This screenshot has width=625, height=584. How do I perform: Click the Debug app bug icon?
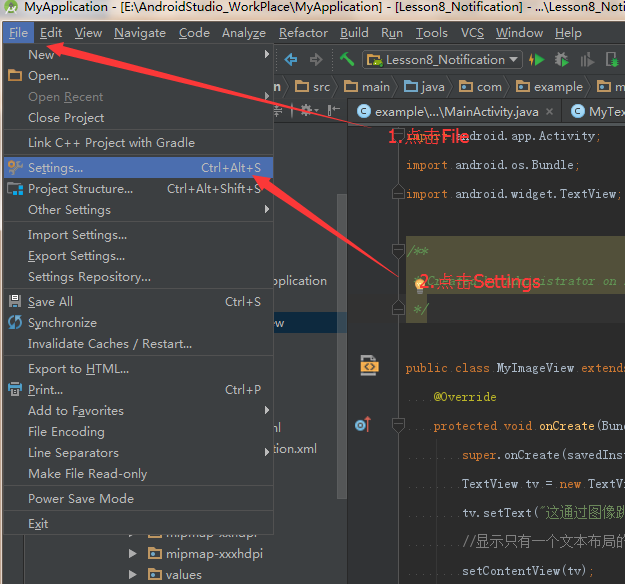point(562,60)
